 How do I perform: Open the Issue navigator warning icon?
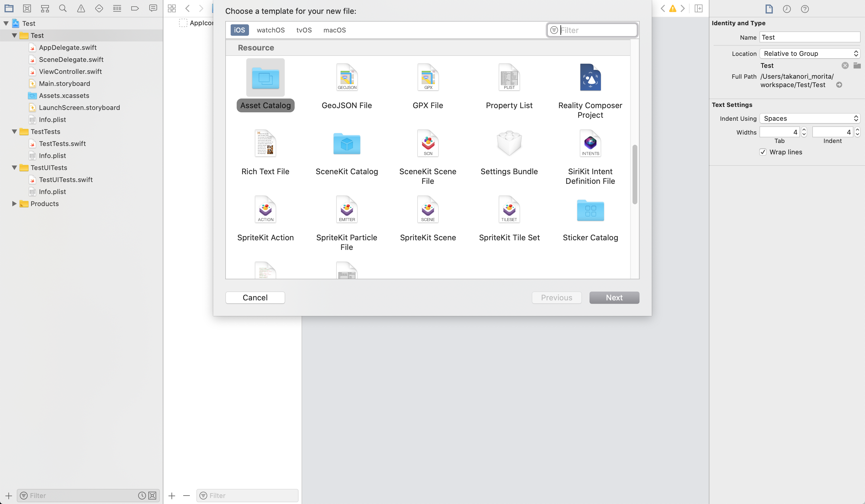coord(81,8)
